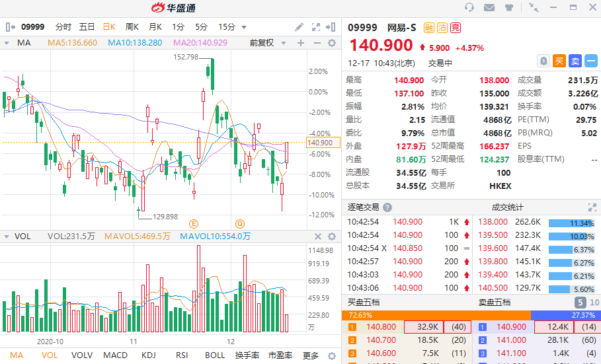Collapse left panel icon beside 09999
The height and width of the screenshot is (364, 601).
pyautogui.click(x=11, y=27)
